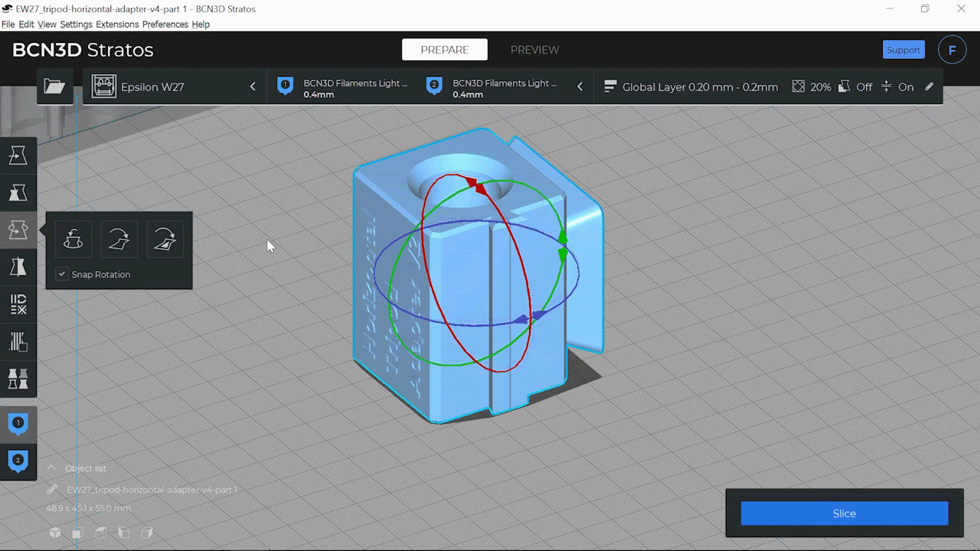Select EW27_tripod-horizontal-adapter object in list
The image size is (980, 551).
click(152, 490)
